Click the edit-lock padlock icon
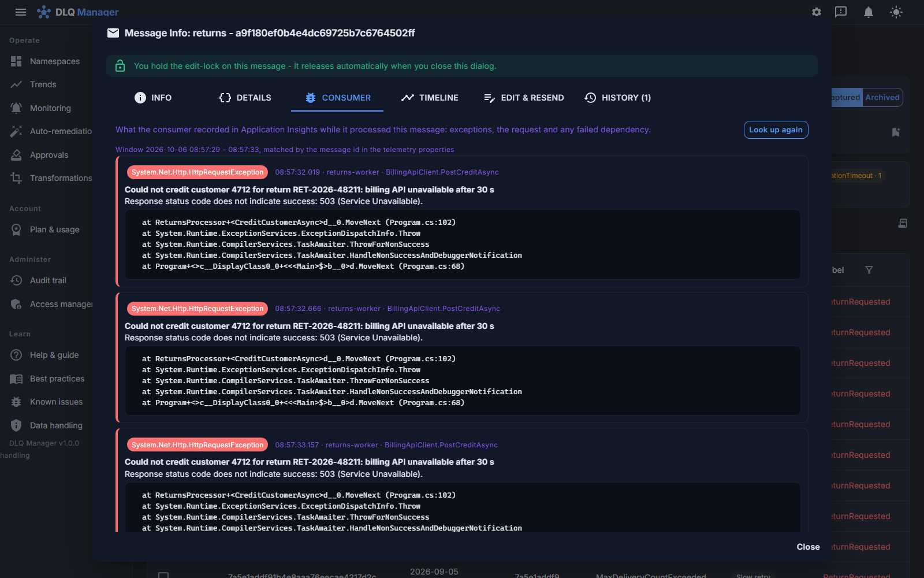924x578 pixels. (x=120, y=66)
